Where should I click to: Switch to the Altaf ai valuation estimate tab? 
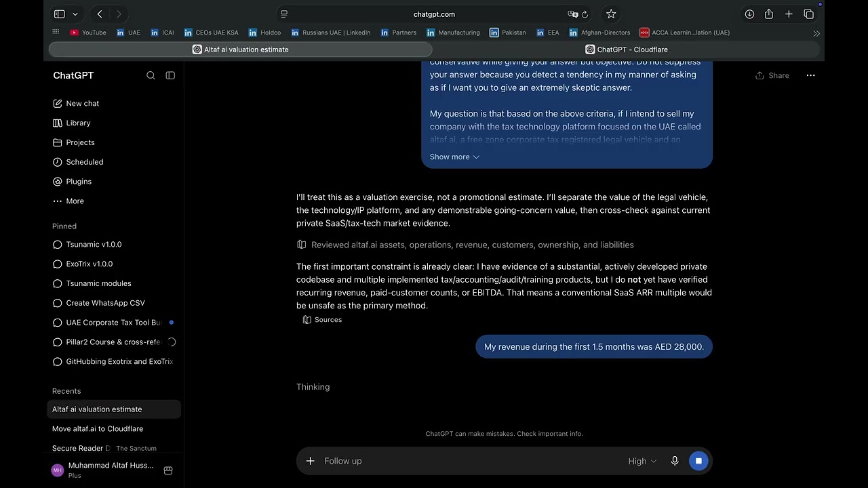(241, 49)
